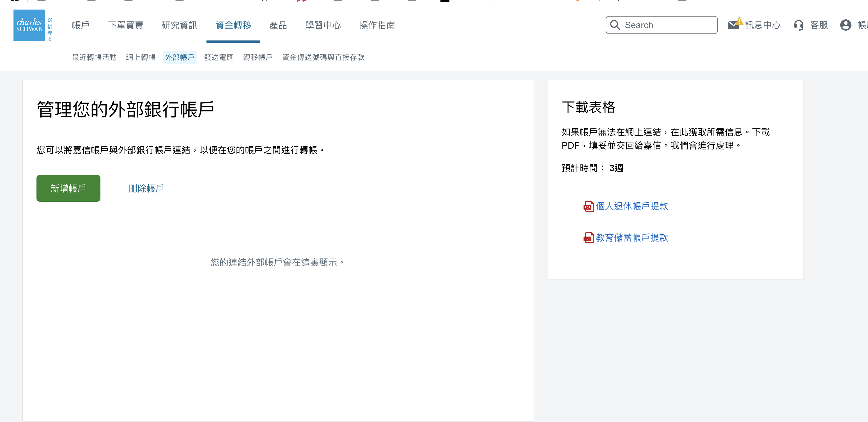Switch to 網上轉帳 tab

[x=141, y=57]
